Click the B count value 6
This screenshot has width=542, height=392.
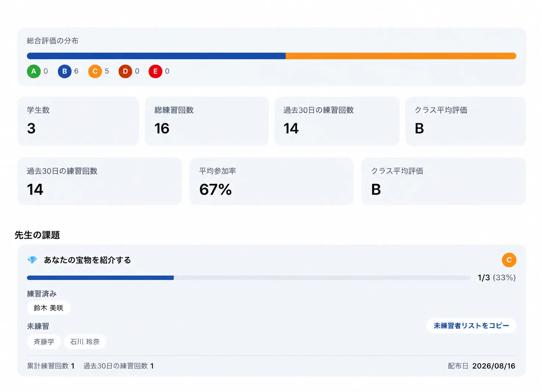click(76, 71)
